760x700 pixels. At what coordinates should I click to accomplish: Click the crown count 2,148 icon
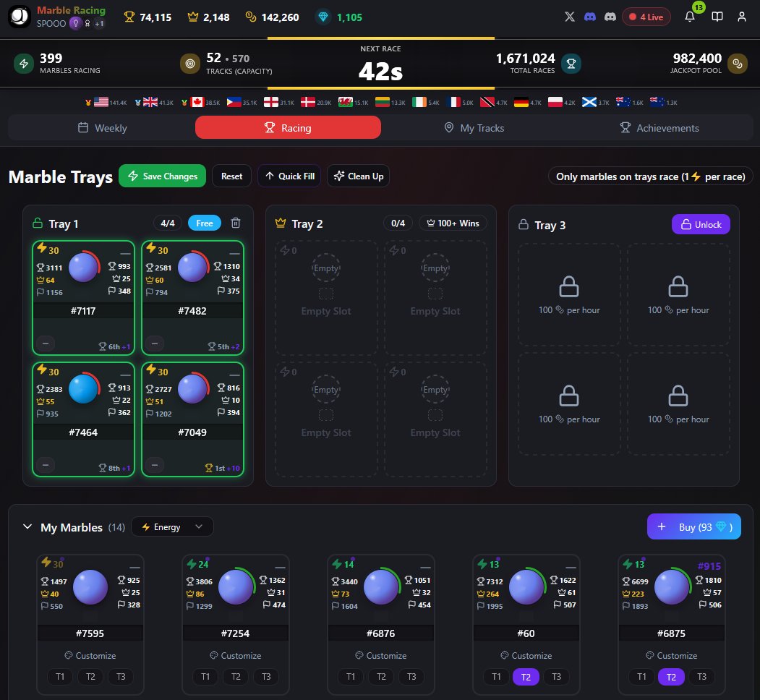193,17
